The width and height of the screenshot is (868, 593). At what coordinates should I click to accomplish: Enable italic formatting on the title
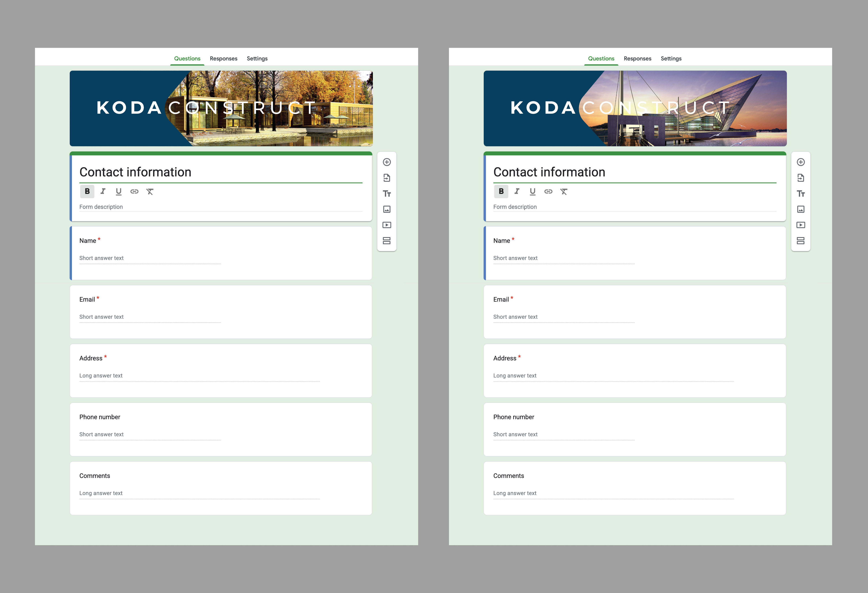click(x=103, y=192)
